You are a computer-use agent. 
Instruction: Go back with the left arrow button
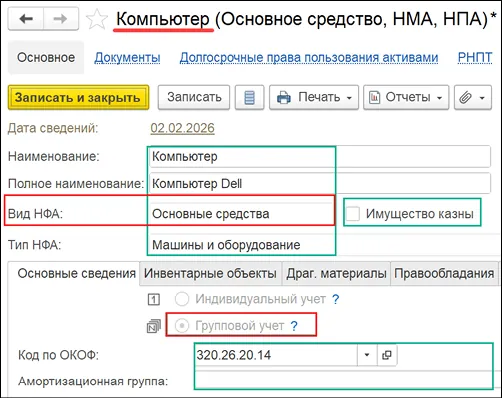26,19
